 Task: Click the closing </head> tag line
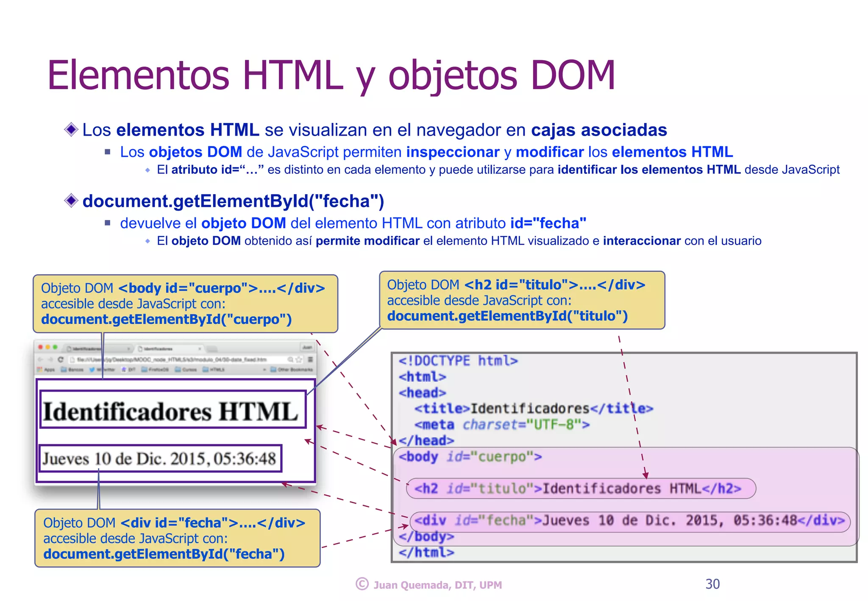tap(426, 440)
